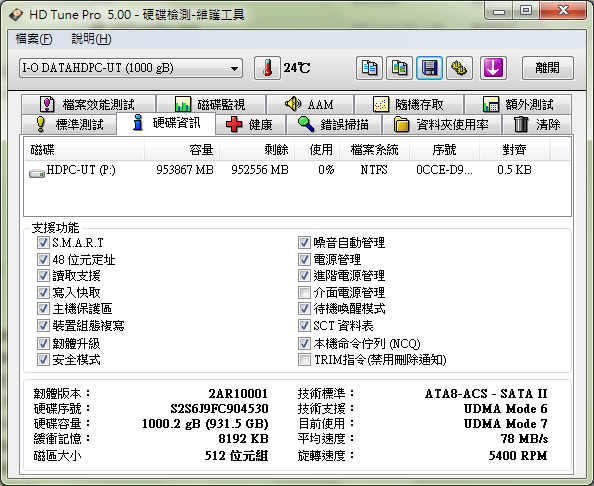This screenshot has width=594, height=486.
Task: Click the 對齊 column header
Action: pyautogui.click(x=514, y=150)
